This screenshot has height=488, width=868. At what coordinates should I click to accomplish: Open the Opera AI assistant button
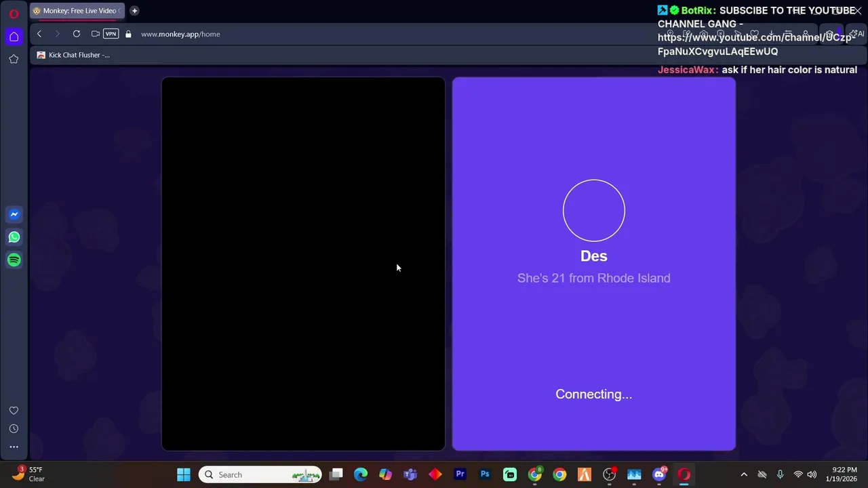[x=858, y=34]
